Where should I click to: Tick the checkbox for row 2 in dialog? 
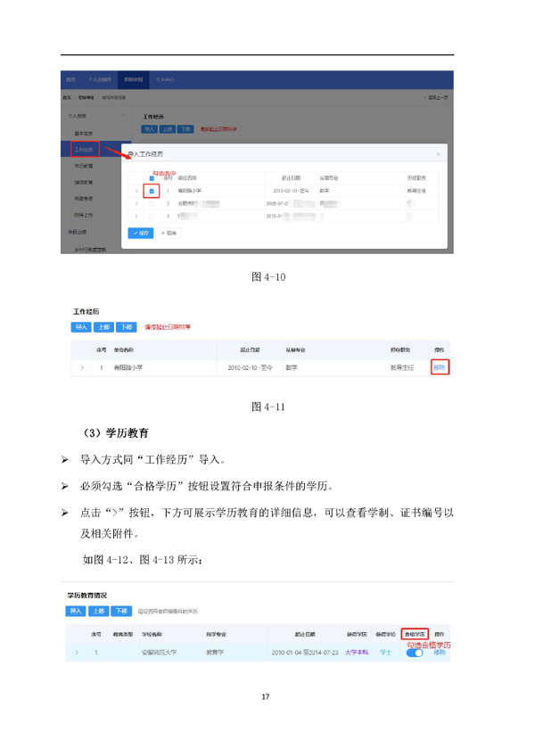(152, 203)
